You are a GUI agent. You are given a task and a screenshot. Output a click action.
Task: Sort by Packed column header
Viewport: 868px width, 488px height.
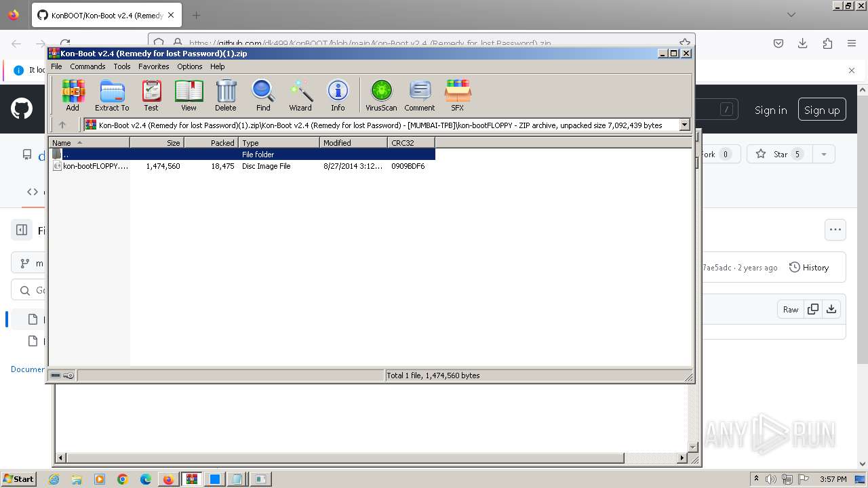[x=212, y=142]
